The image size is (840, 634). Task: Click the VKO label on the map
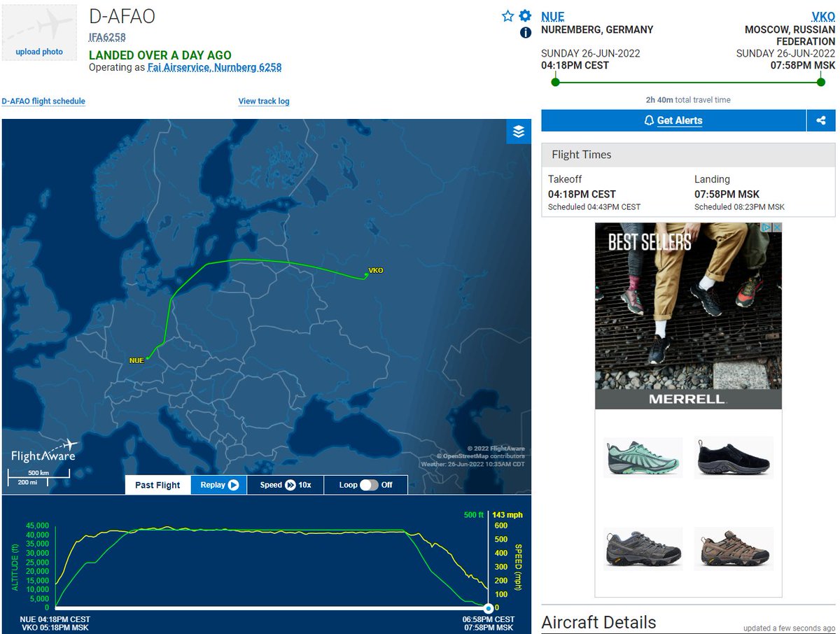(x=376, y=270)
